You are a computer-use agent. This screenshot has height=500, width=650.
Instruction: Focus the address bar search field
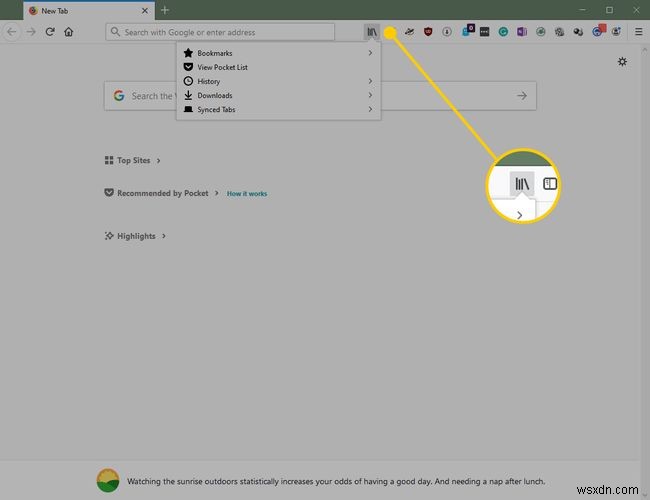point(220,32)
